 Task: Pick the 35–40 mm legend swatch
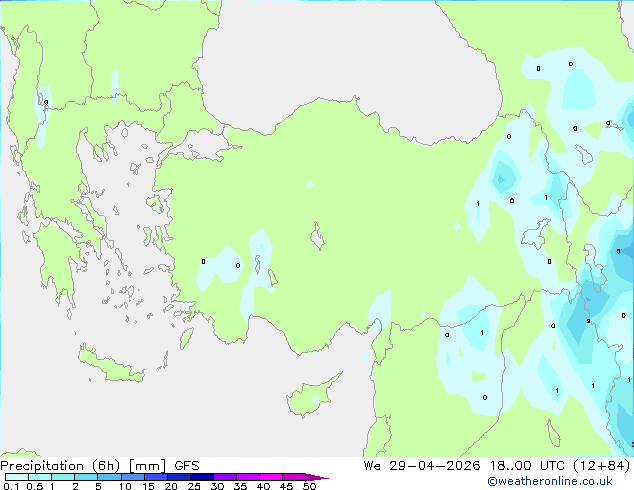coord(247,477)
